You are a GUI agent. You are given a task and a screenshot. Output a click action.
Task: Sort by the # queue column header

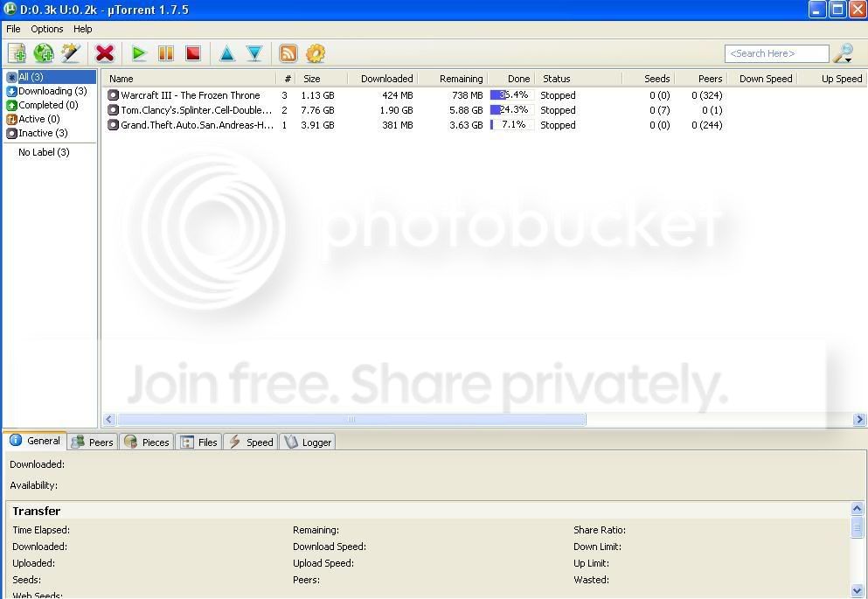point(286,79)
